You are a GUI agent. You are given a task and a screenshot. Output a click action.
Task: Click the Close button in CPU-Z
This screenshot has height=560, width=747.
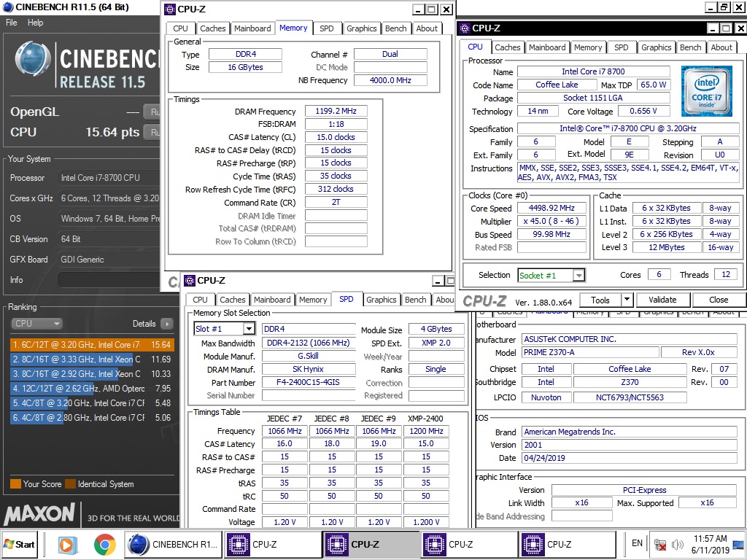coord(719,300)
